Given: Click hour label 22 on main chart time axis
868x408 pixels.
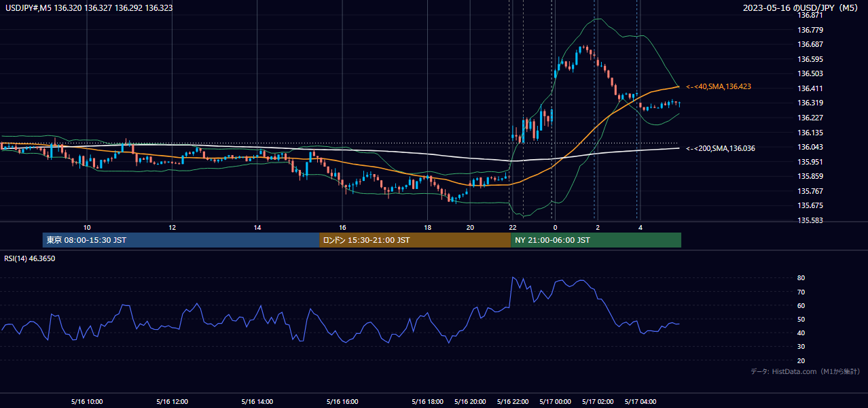Looking at the screenshot, I should point(513,227).
